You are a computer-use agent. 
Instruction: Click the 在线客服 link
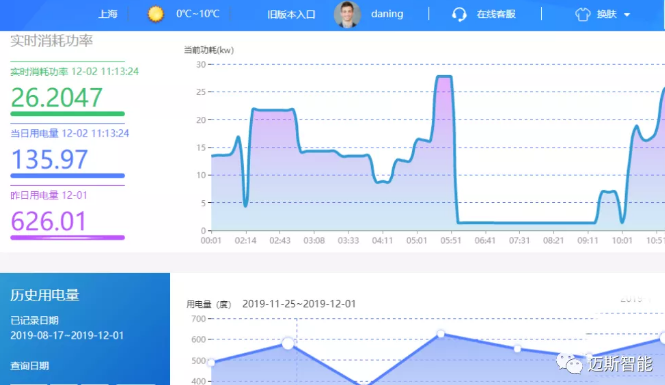[x=496, y=14]
